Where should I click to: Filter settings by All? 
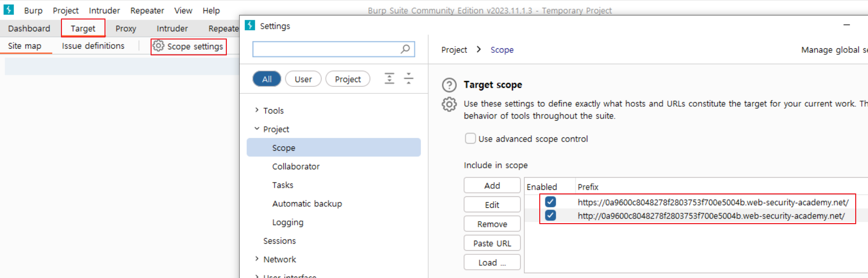(x=267, y=79)
